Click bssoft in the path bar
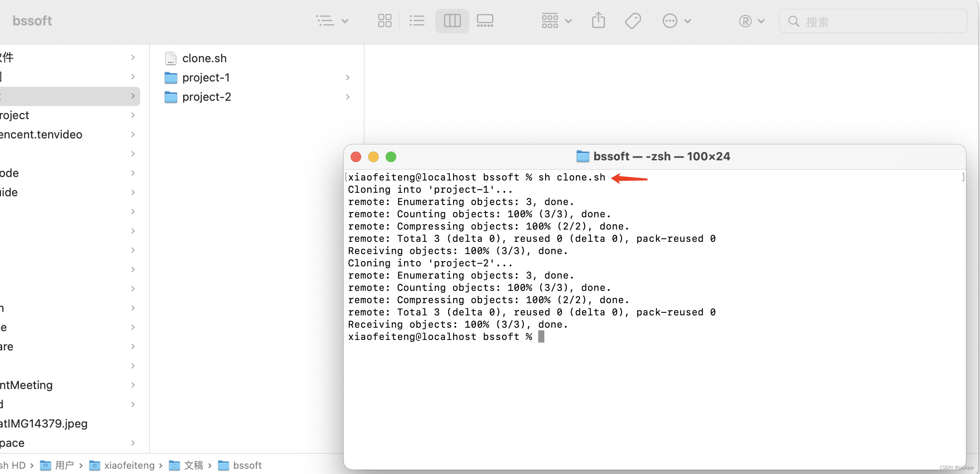The width and height of the screenshot is (980, 474). click(x=240, y=465)
